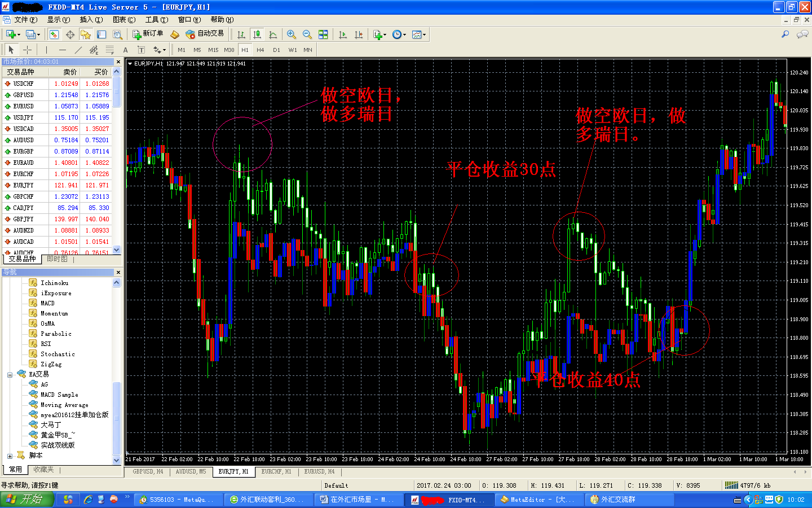Screen dimensions: 812x508
Task: Collapse the EA交易 tree node
Action: coord(10,374)
